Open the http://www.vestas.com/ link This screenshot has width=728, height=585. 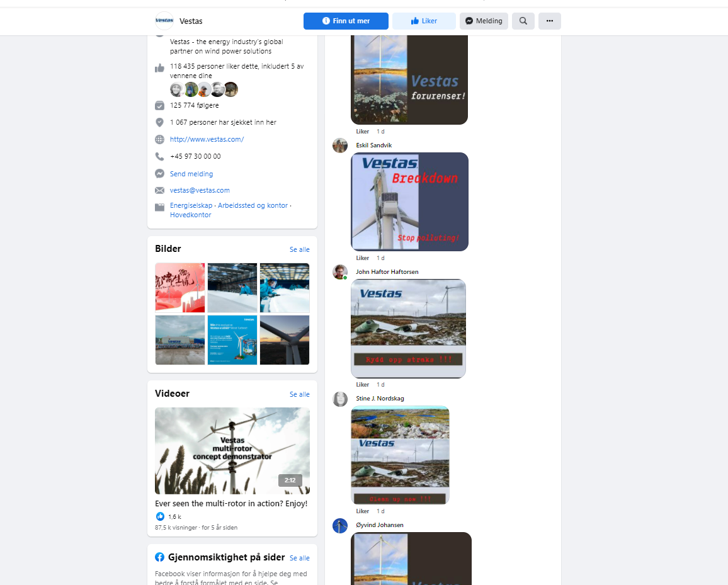207,139
